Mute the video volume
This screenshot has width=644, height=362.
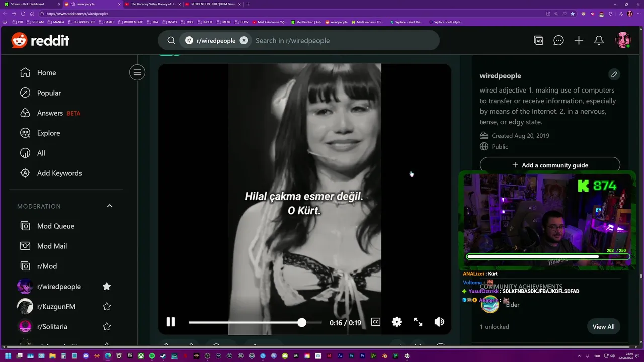439,322
